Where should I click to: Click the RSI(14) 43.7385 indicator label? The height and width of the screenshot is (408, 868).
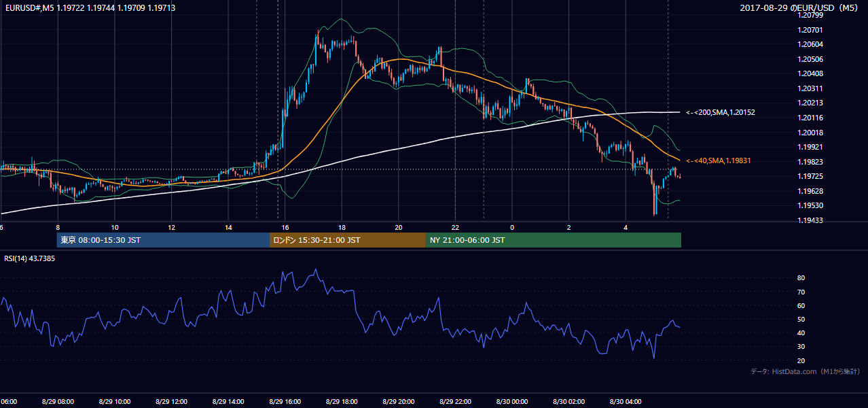pos(30,258)
